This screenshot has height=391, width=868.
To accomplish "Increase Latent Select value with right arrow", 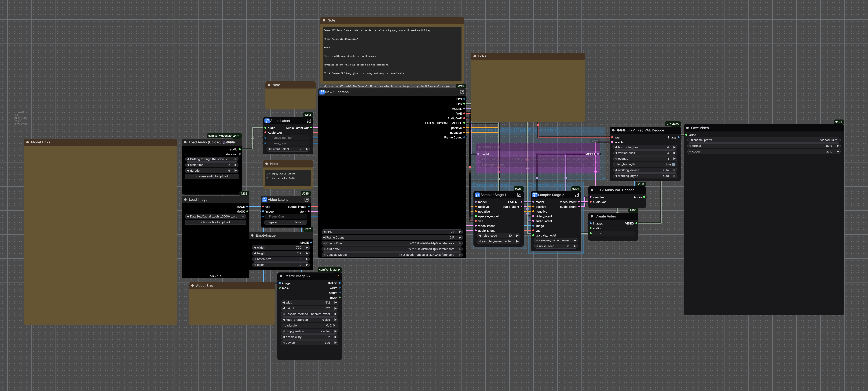I will click(x=307, y=149).
